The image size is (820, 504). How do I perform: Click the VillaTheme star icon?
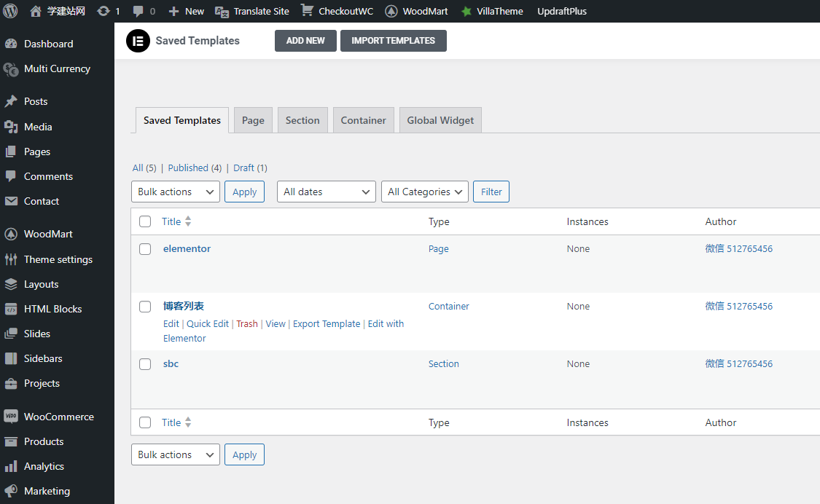466,11
